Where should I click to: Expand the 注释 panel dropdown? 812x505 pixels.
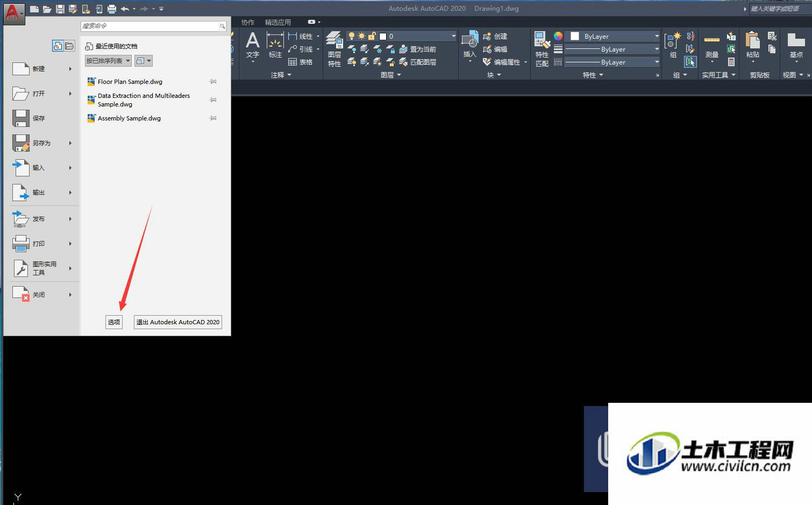coord(281,75)
